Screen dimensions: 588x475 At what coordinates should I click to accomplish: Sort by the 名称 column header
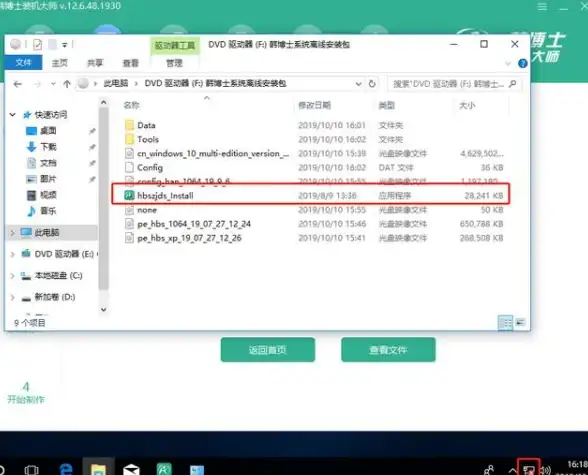point(132,105)
